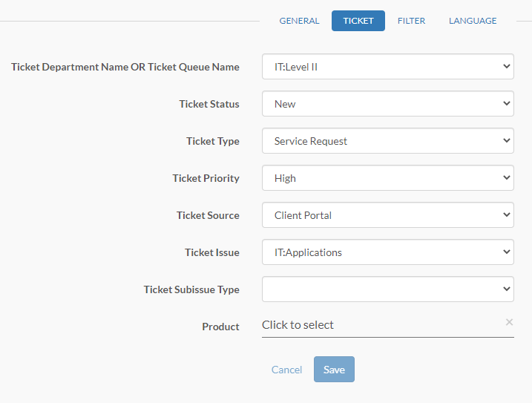This screenshot has height=403, width=532.
Task: Open the Ticket Department Name dropdown
Action: 388,67
